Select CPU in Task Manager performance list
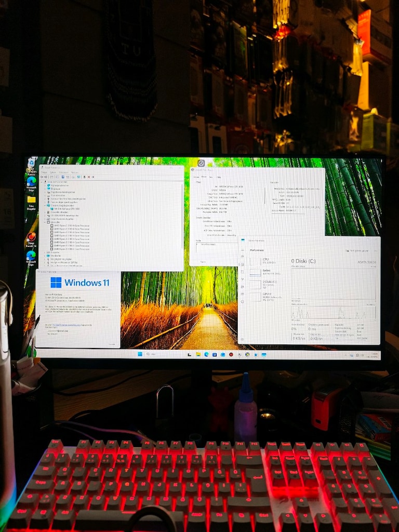399x532 pixels. click(264, 261)
